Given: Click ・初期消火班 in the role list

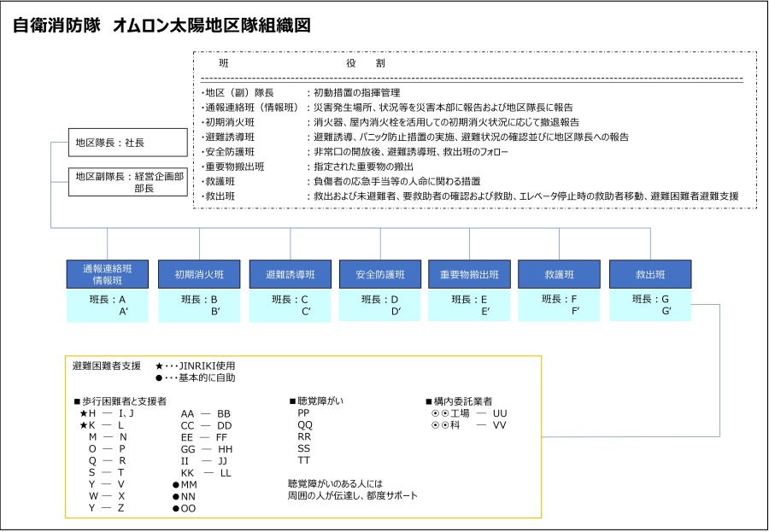Looking at the screenshot, I should pos(228,122).
